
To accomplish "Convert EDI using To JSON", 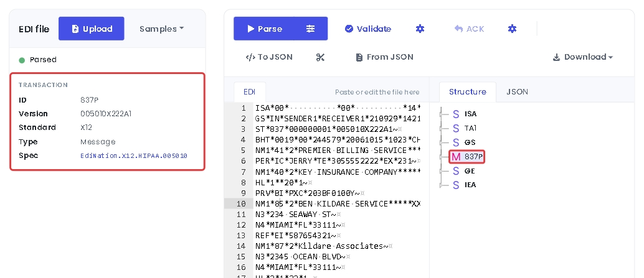I will (269, 57).
